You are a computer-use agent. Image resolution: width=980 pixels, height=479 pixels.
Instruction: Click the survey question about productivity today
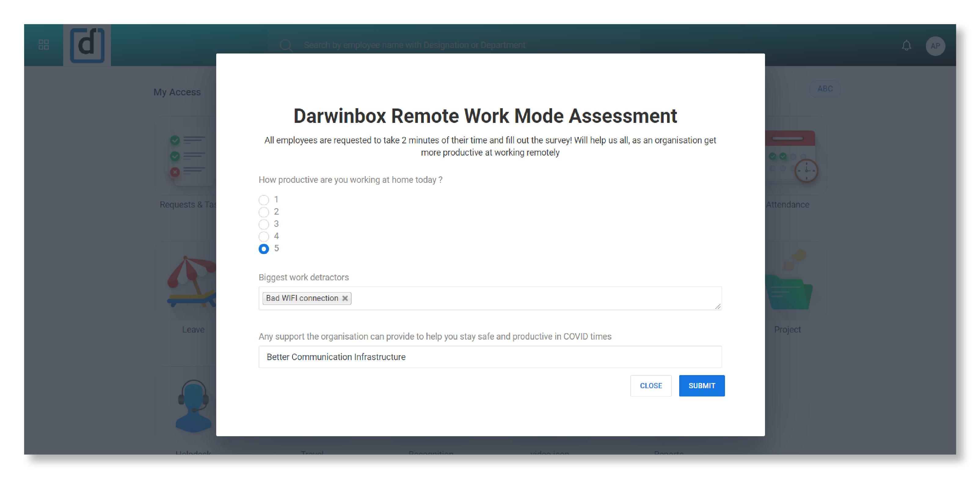click(x=350, y=180)
